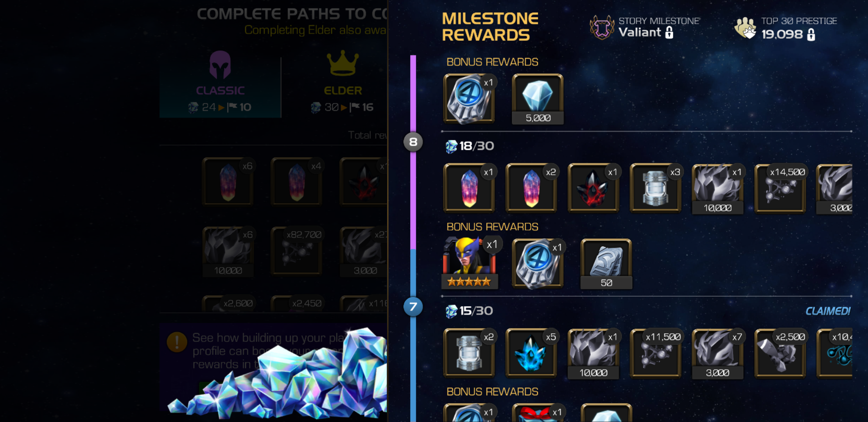The height and width of the screenshot is (422, 868).
Task: Select the x2 canister in milestone 7
Action: tap(469, 353)
